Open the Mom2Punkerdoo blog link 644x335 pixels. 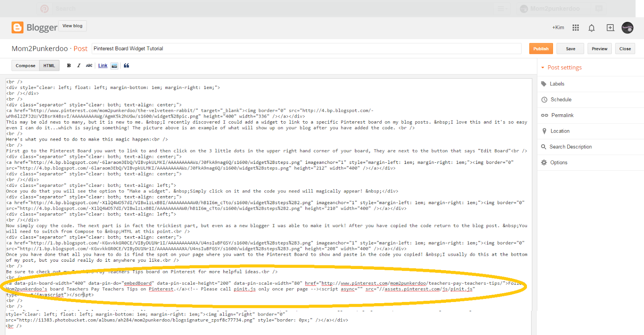click(40, 49)
